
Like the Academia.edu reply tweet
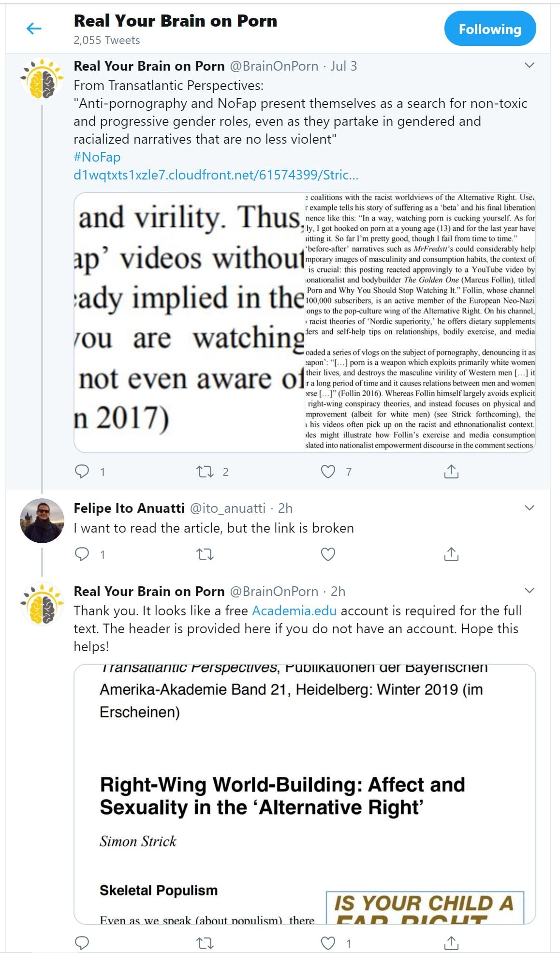click(x=328, y=942)
